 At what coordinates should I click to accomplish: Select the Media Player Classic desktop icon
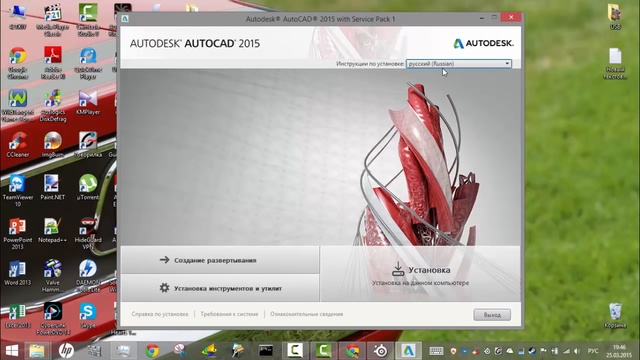[53, 19]
